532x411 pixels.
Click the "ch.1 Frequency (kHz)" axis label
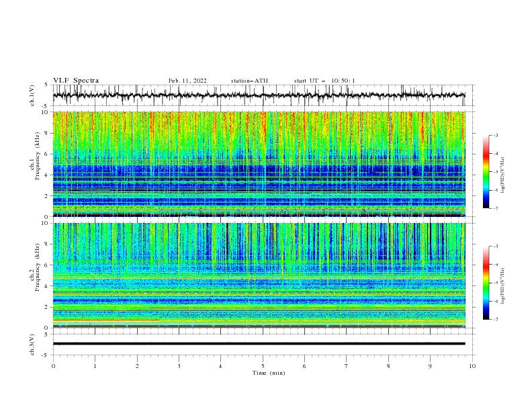36,156
